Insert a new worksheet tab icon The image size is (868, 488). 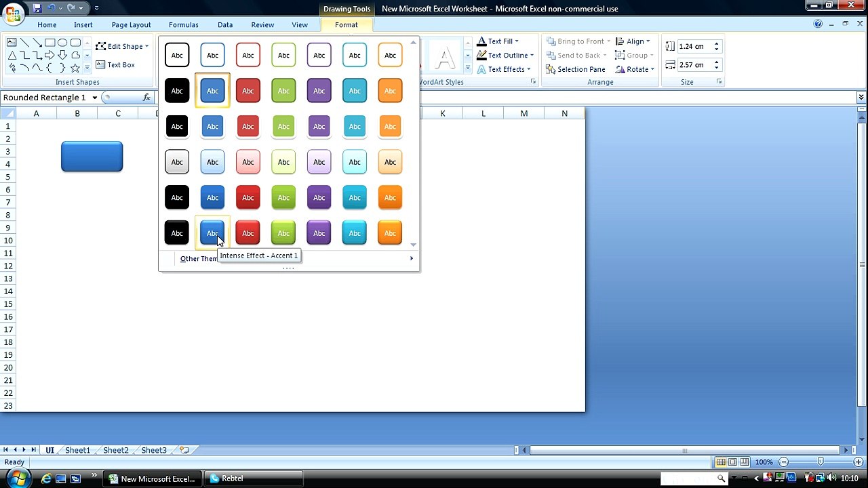[x=184, y=450]
